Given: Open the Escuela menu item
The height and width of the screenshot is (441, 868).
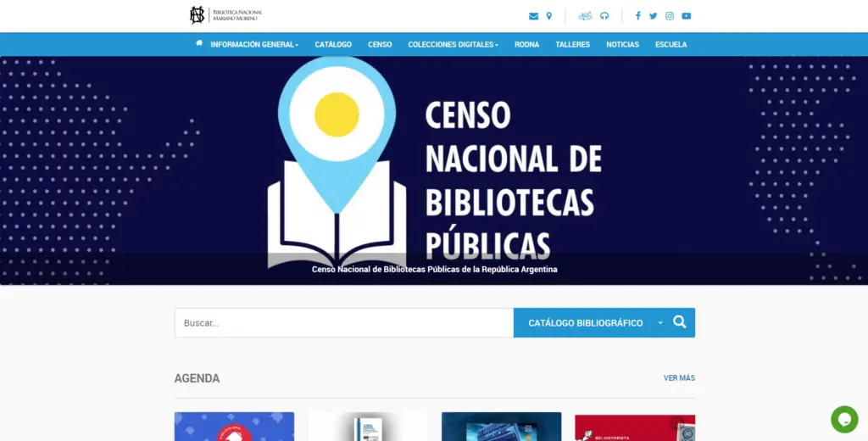Looking at the screenshot, I should [x=671, y=44].
